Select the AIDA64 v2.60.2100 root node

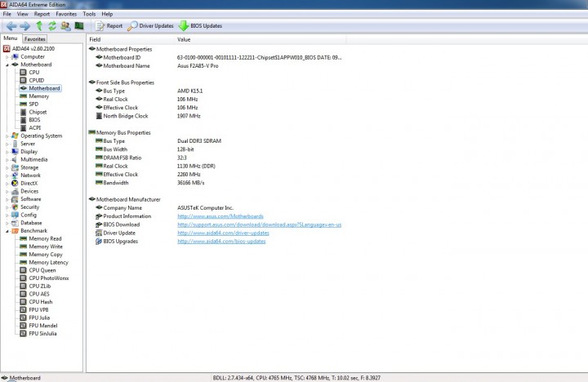click(x=29, y=49)
